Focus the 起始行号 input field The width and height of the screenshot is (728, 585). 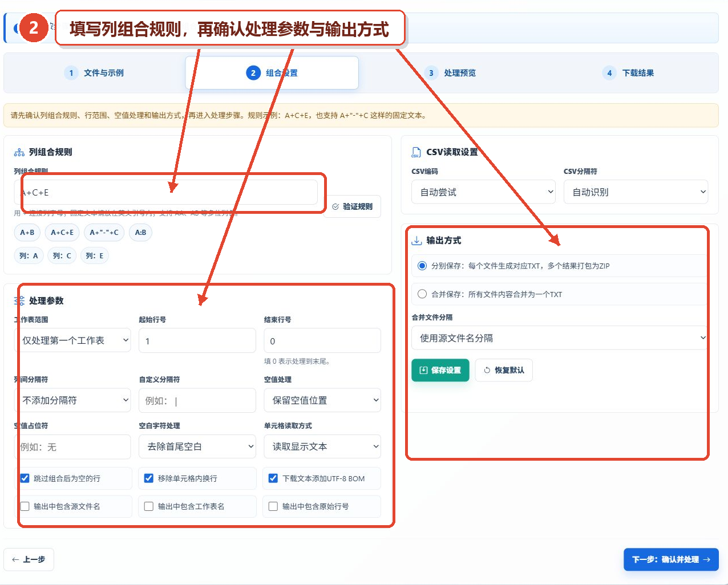point(197,340)
